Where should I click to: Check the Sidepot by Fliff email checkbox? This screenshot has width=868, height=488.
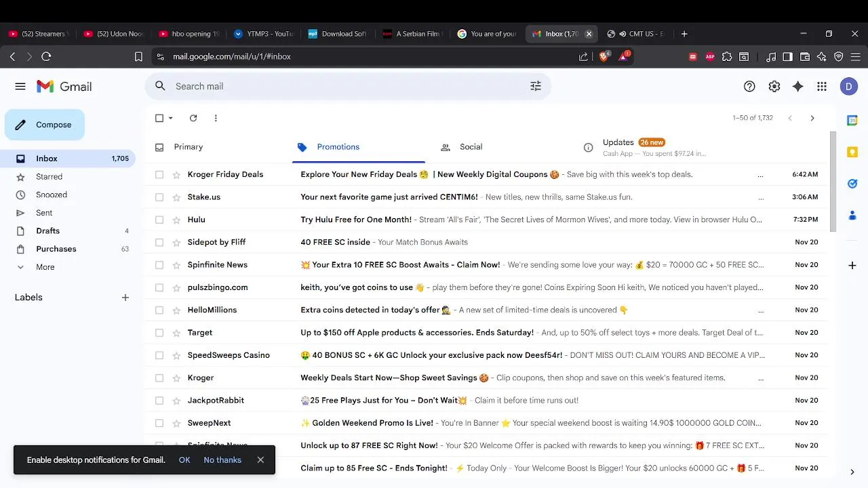[x=159, y=242]
